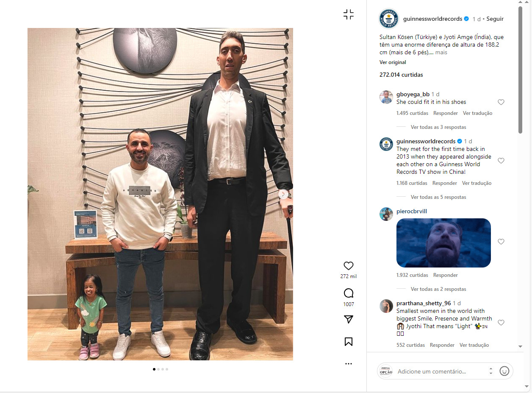Image resolution: width=532 pixels, height=393 pixels.
Task: Save post with the bookmark icon
Action: click(x=348, y=342)
